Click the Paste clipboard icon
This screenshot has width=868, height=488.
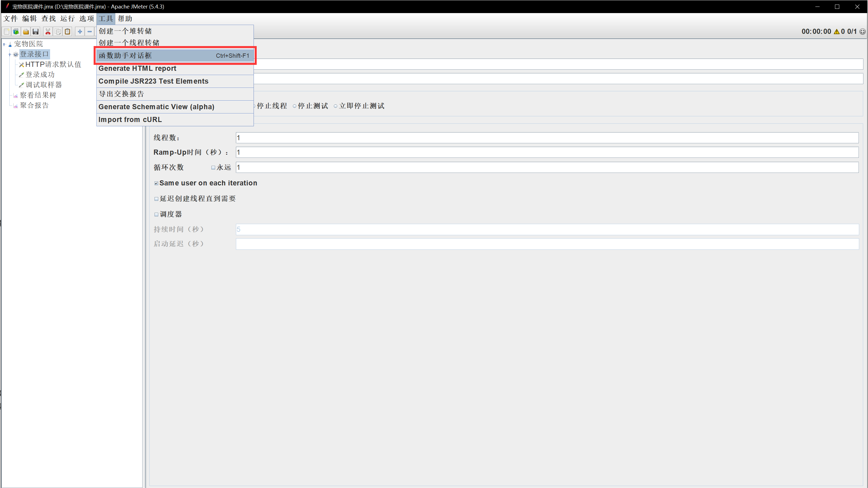pyautogui.click(x=67, y=32)
